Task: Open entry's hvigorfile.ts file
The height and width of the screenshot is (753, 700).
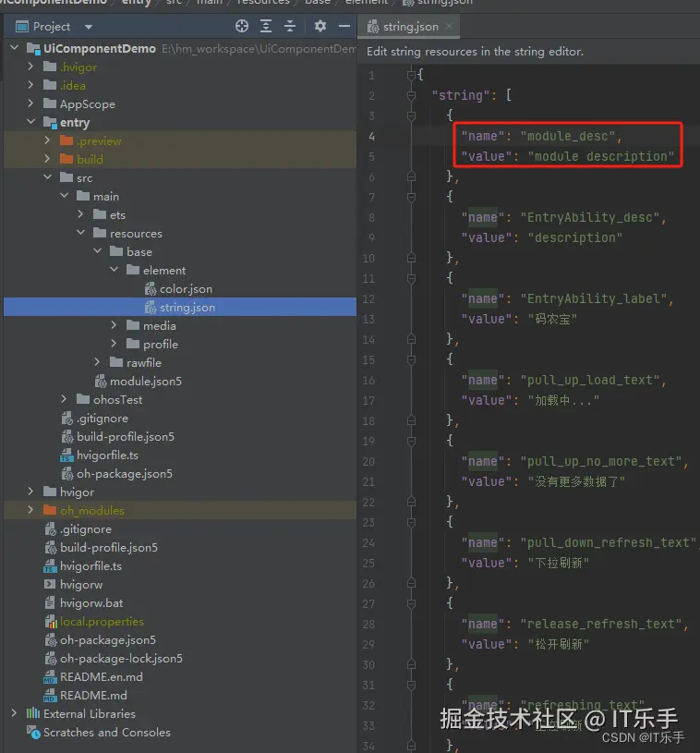Action: point(107,455)
